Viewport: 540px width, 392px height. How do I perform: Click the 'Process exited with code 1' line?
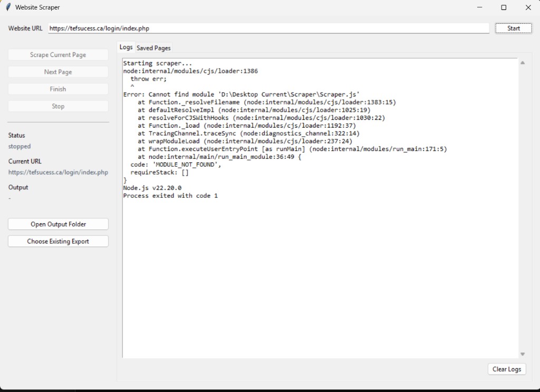(170, 196)
